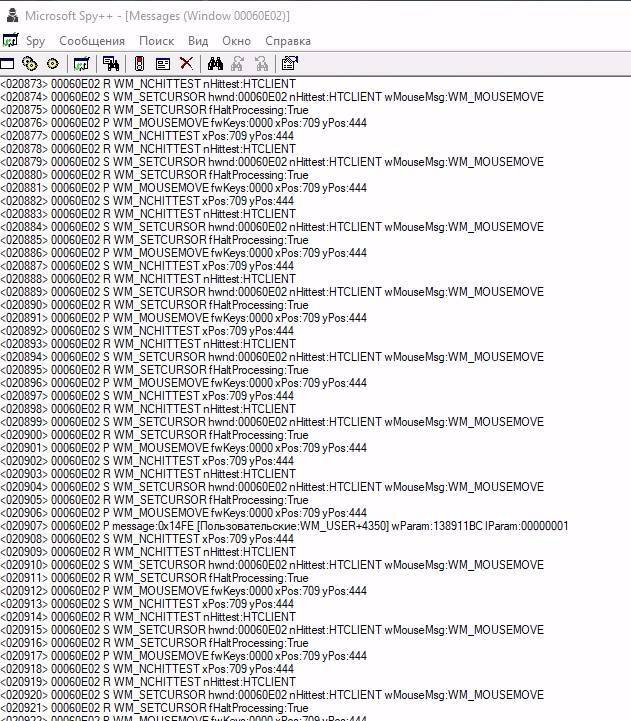Select log line <020873> WM_NCHITTEST
631x721 pixels.
coord(148,84)
